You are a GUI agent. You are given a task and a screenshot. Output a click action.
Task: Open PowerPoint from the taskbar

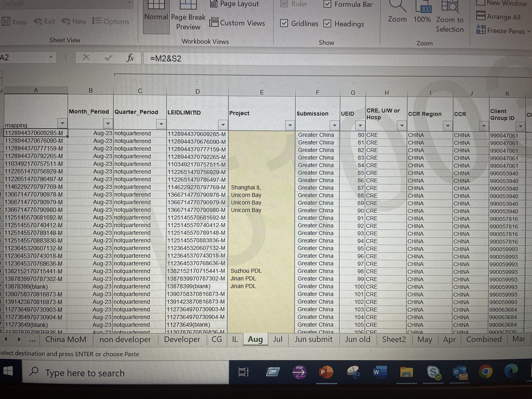326,372
